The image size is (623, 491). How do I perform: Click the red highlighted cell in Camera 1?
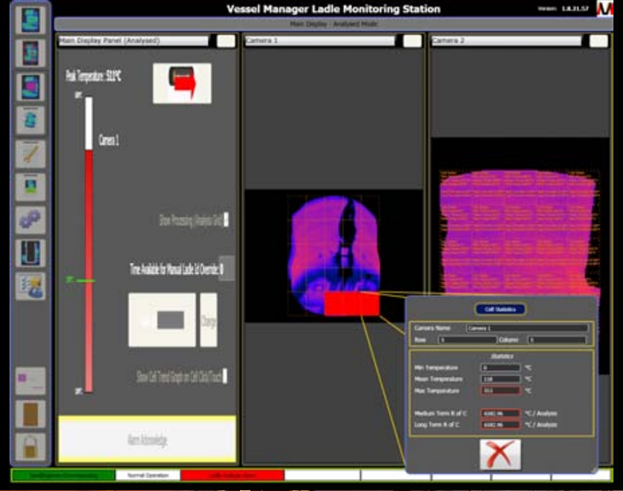click(x=352, y=304)
